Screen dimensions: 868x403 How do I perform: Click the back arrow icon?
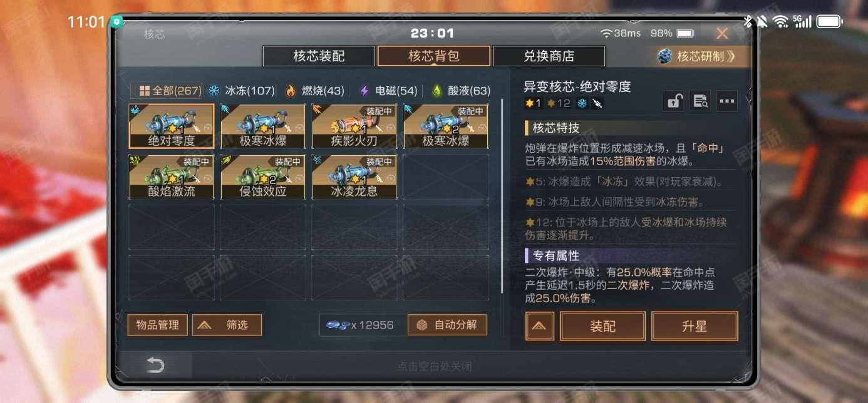point(155,365)
